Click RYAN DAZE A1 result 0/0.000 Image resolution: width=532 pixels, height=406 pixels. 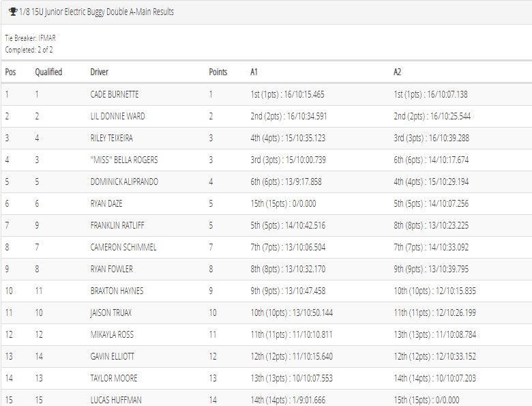pyautogui.click(x=283, y=203)
